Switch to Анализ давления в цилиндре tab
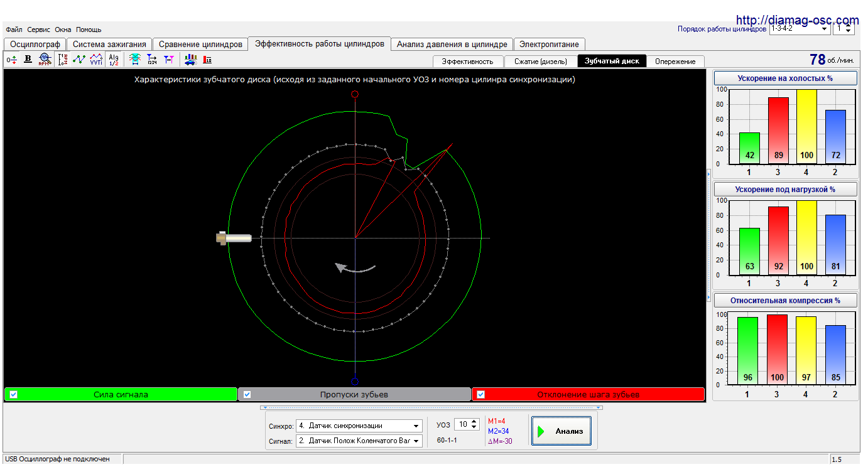This screenshot has width=868, height=467. point(452,44)
